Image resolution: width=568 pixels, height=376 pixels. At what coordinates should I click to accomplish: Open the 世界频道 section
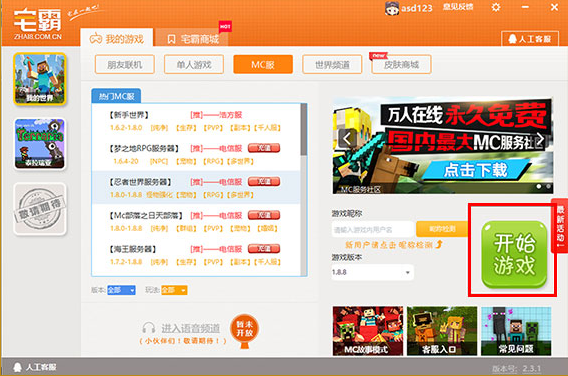pos(332,64)
